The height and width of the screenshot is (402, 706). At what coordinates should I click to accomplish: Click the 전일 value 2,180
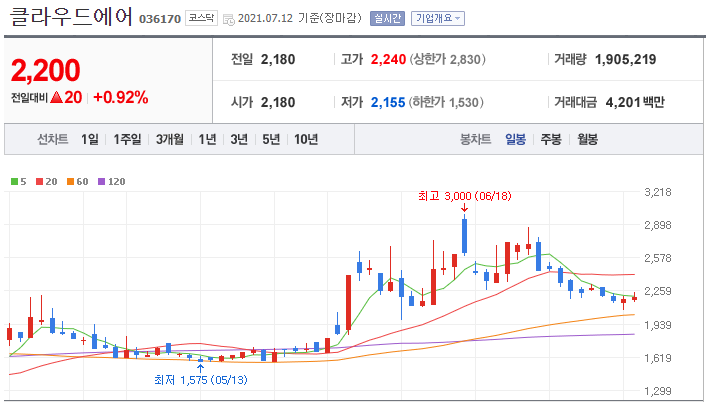click(278, 59)
